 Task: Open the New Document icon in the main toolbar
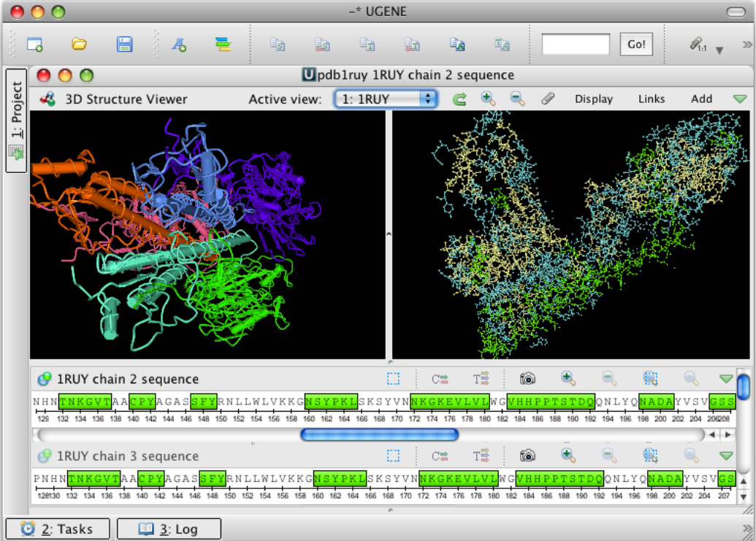pyautogui.click(x=34, y=44)
